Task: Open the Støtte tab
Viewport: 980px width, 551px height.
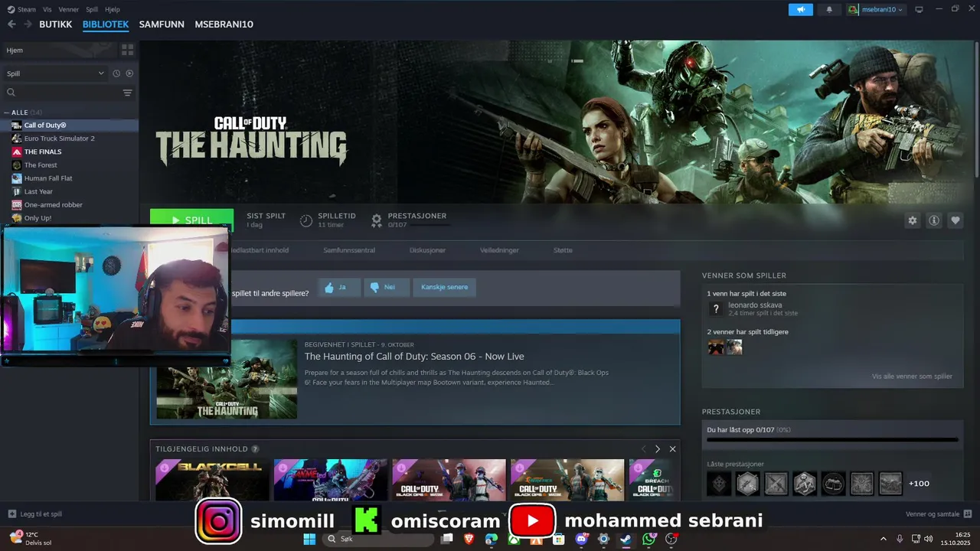Action: pos(563,250)
